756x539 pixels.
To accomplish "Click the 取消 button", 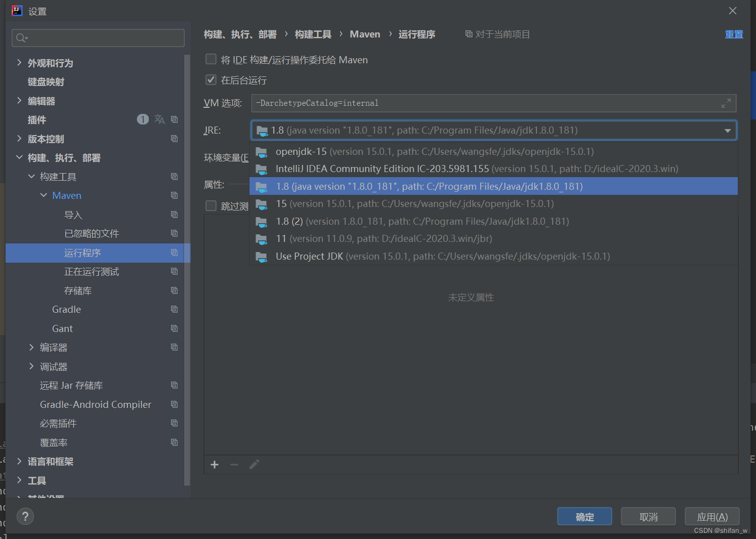I will [x=648, y=517].
